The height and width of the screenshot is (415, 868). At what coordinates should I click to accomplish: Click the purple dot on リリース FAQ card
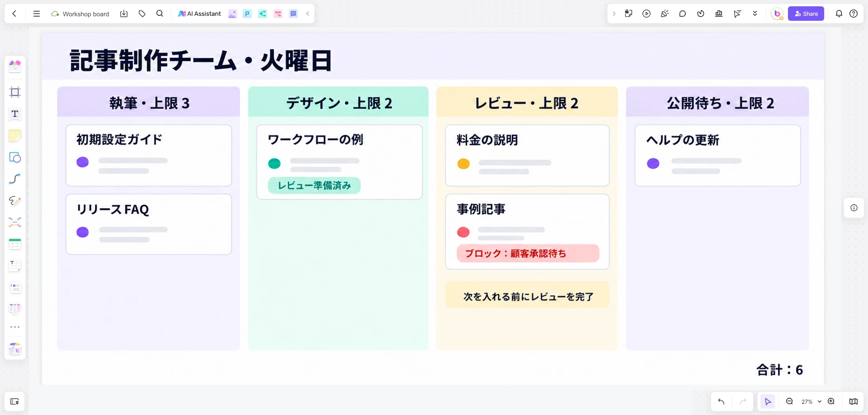tap(83, 232)
